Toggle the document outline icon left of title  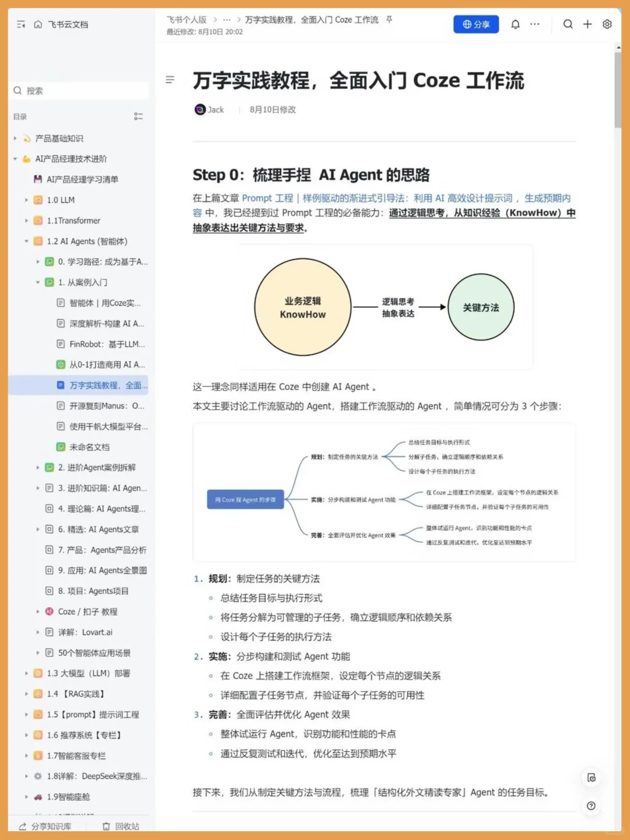pos(170,80)
